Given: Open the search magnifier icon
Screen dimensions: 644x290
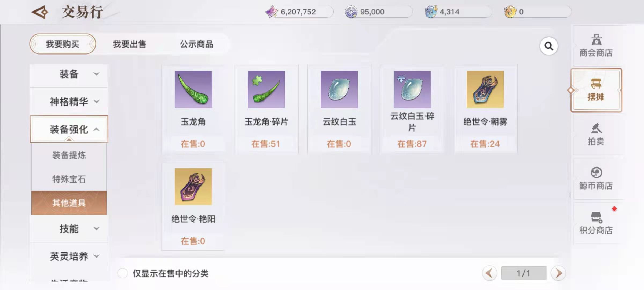Looking at the screenshot, I should [549, 46].
